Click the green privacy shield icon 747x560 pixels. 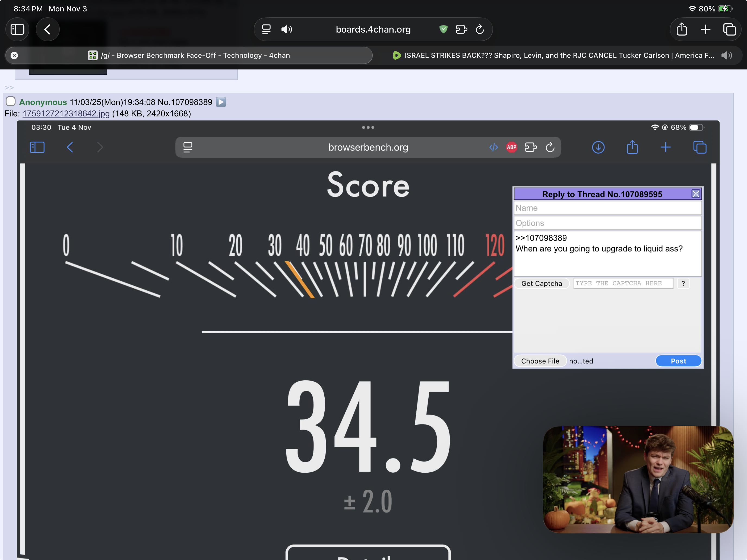(444, 29)
